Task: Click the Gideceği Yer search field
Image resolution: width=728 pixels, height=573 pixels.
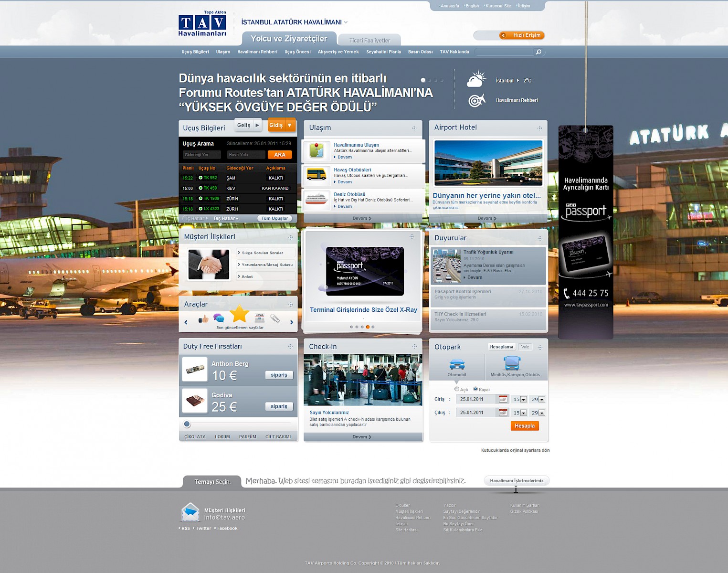Action: (x=201, y=155)
